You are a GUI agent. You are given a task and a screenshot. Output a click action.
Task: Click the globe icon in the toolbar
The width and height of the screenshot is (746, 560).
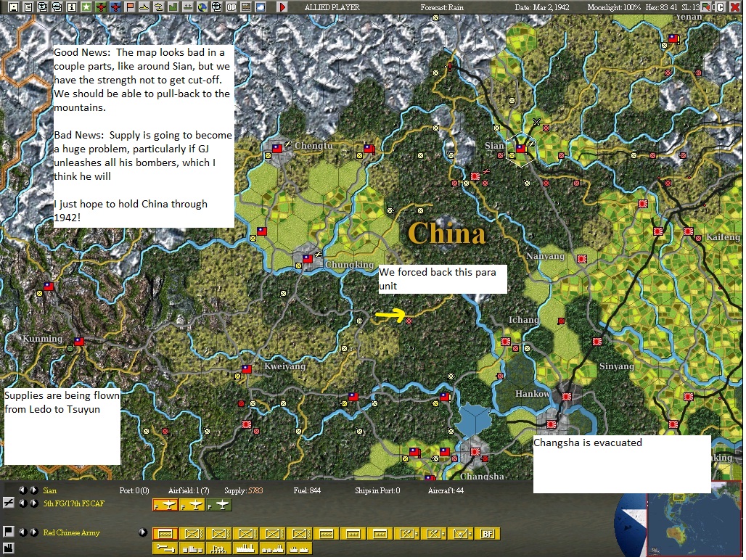(202, 7)
